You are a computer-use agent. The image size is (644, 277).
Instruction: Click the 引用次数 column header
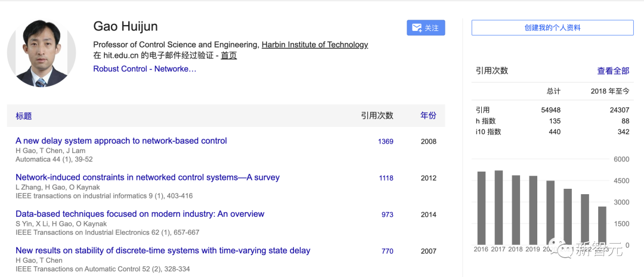click(377, 116)
